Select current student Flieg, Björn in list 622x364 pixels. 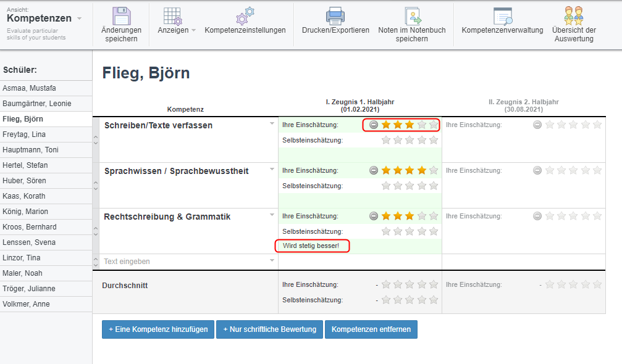pyautogui.click(x=46, y=119)
